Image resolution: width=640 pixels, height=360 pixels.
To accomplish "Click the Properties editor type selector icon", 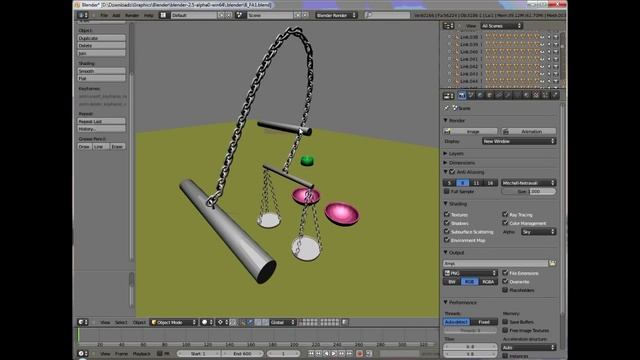I will [449, 96].
